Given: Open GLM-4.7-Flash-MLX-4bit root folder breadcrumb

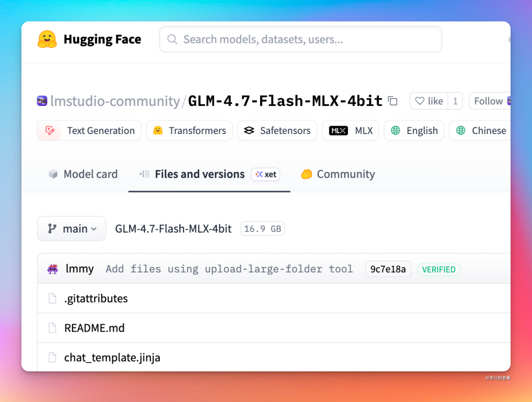Looking at the screenshot, I should (173, 229).
